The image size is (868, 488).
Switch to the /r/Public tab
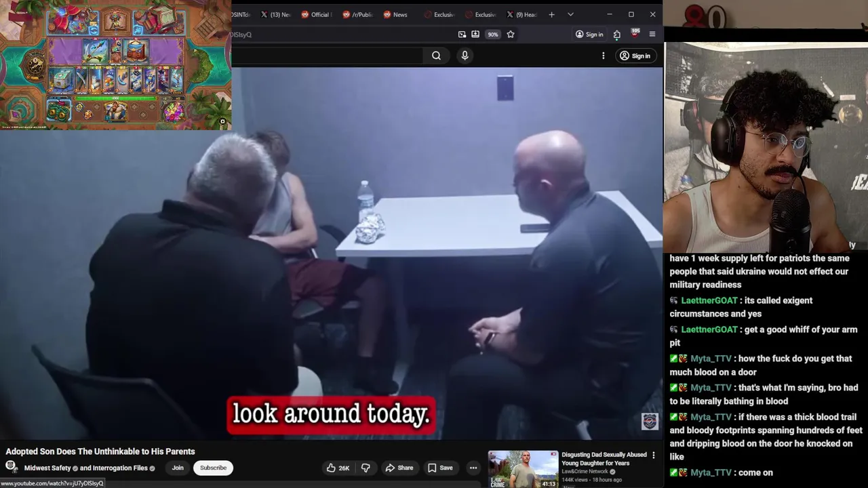357,14
